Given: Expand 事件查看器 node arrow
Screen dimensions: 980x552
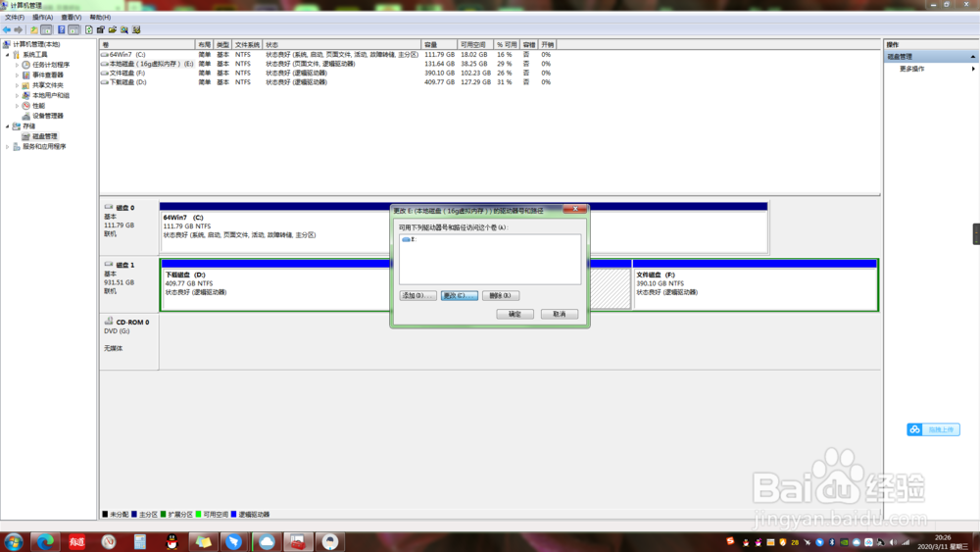Looking at the screenshot, I should point(17,75).
